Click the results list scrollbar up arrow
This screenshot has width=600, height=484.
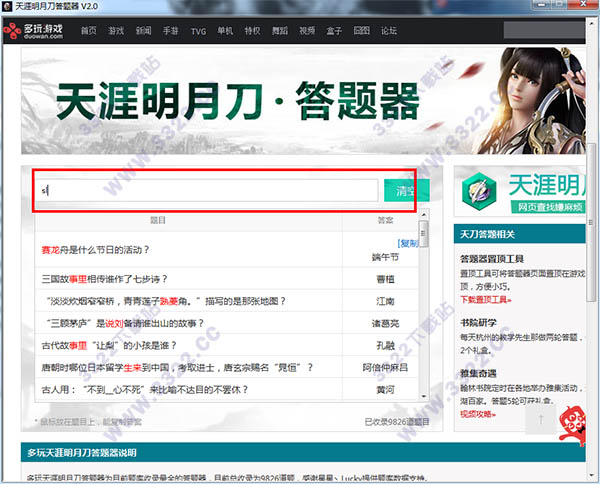423,217
